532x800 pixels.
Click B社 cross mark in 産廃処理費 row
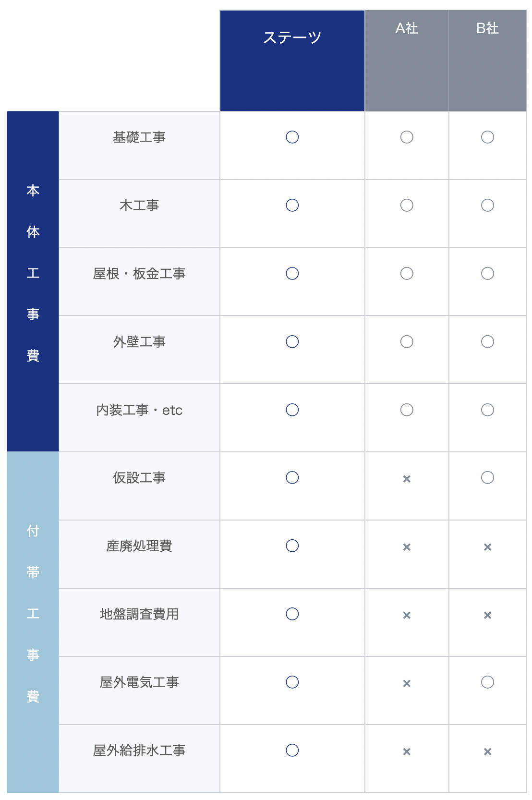click(487, 547)
